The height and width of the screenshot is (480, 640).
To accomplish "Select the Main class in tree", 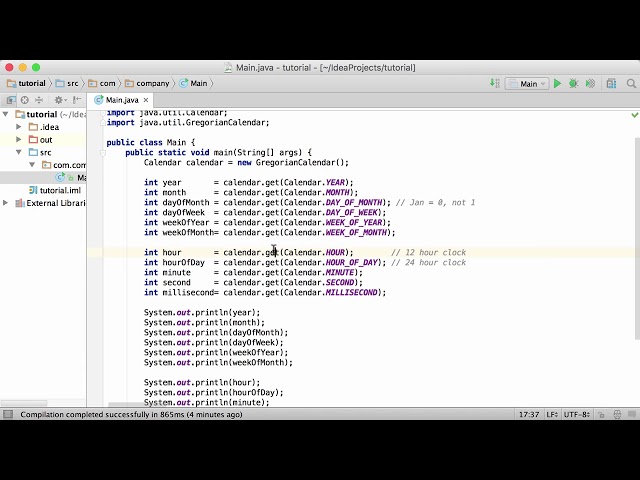I will [x=43, y=178].
